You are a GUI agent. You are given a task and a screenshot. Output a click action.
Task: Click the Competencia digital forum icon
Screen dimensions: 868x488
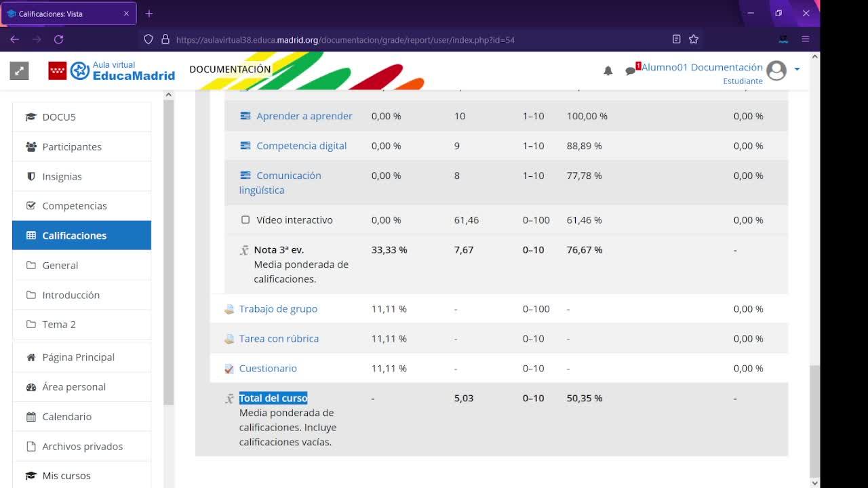coord(245,146)
